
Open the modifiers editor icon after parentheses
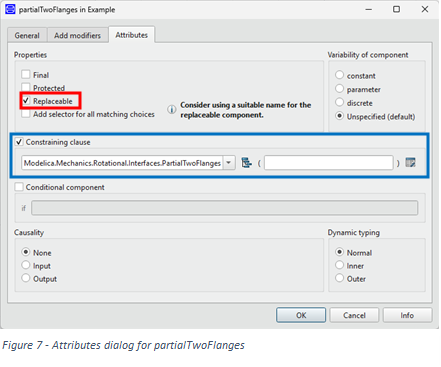[410, 163]
